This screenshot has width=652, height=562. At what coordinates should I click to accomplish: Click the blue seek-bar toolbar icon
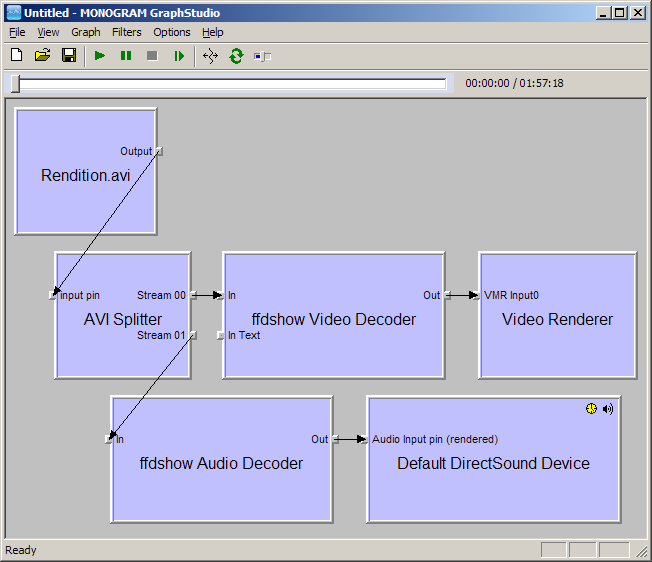click(x=262, y=56)
